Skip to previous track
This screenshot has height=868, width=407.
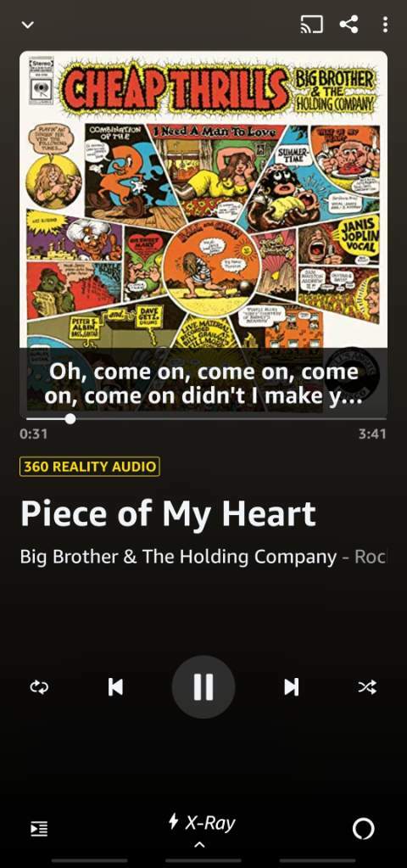(115, 687)
